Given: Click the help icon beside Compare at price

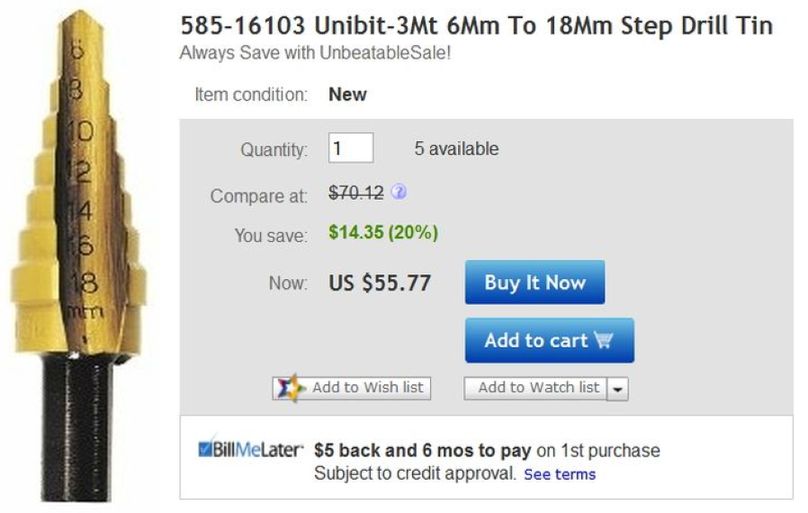Looking at the screenshot, I should coord(398,192).
